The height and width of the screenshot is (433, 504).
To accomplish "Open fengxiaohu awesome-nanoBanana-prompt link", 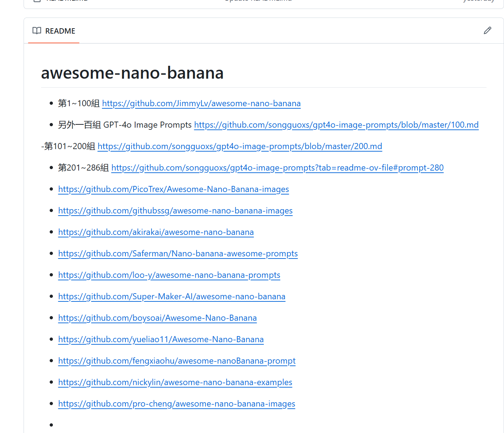I will point(177,361).
